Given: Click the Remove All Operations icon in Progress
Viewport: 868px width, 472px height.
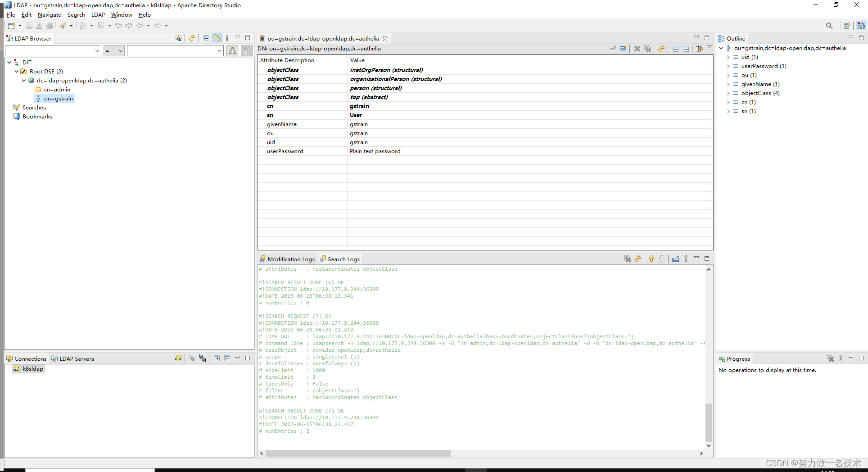Looking at the screenshot, I should [830, 358].
